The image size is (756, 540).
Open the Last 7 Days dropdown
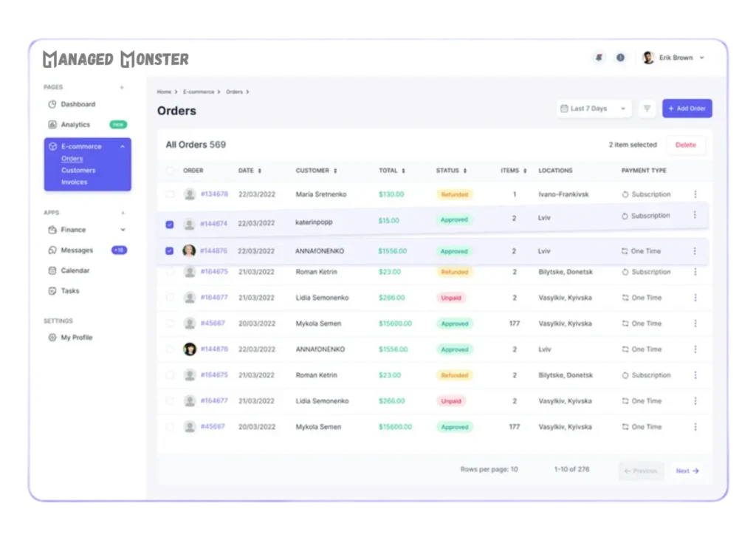(x=594, y=109)
